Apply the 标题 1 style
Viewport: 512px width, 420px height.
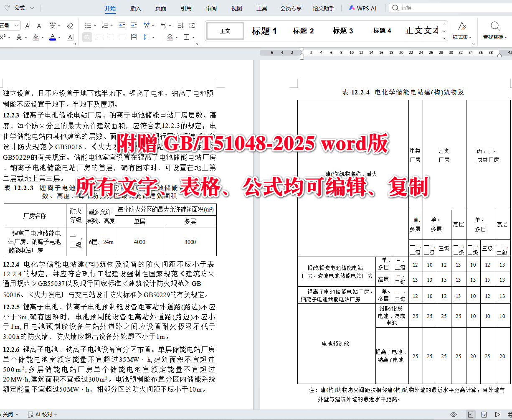[x=264, y=31]
